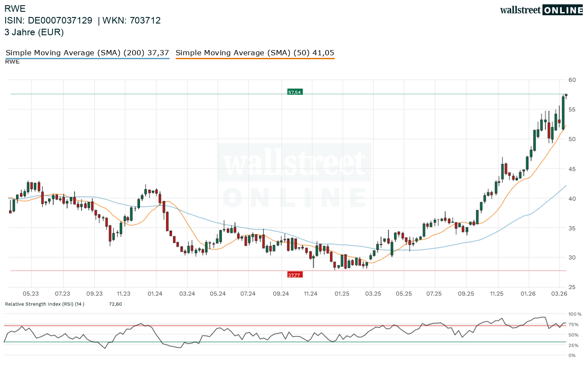This screenshot has height=367, width=588.
Task: Toggle the Simple Moving Average (200) legend entry
Action: 87,53
